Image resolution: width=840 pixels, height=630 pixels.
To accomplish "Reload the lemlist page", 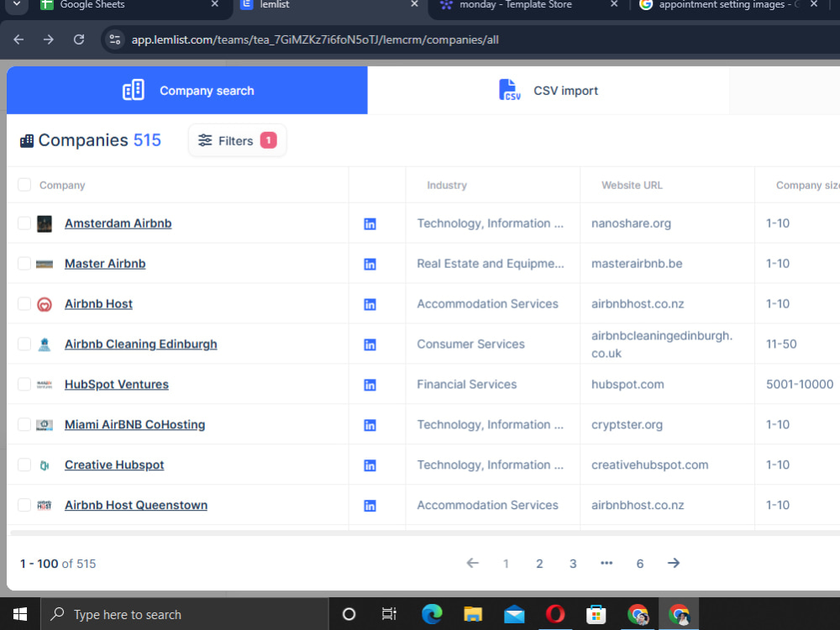I will (x=79, y=39).
